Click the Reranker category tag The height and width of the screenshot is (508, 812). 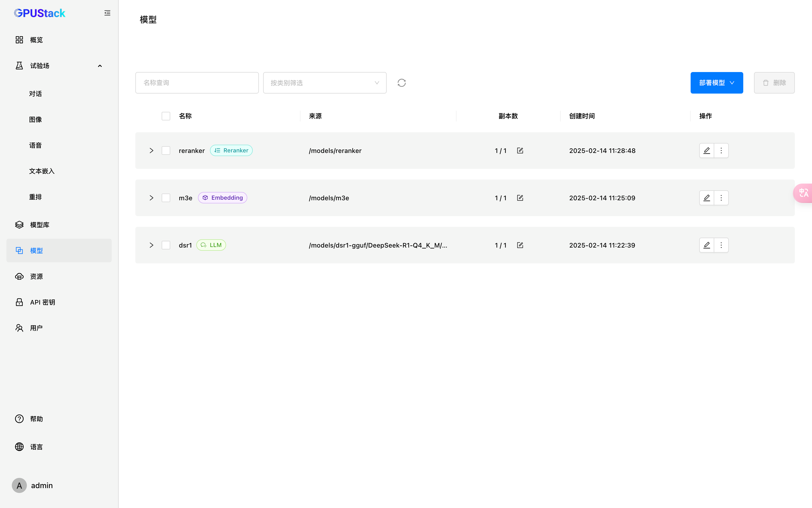pos(231,151)
